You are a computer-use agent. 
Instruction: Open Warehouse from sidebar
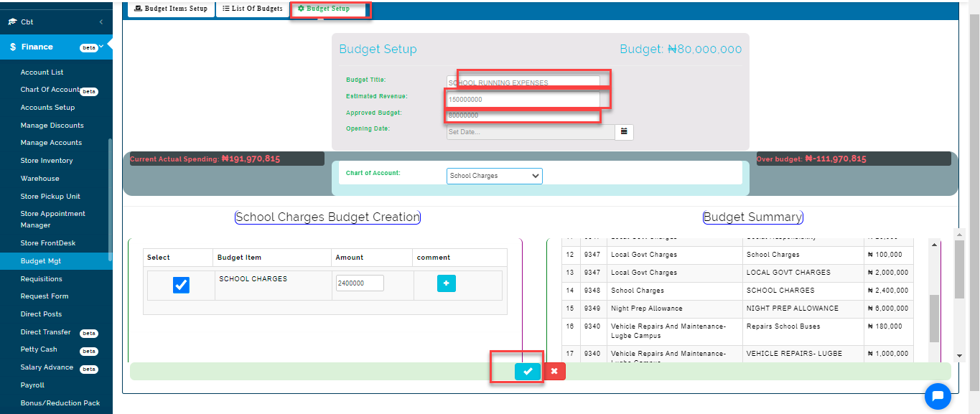pos(39,179)
